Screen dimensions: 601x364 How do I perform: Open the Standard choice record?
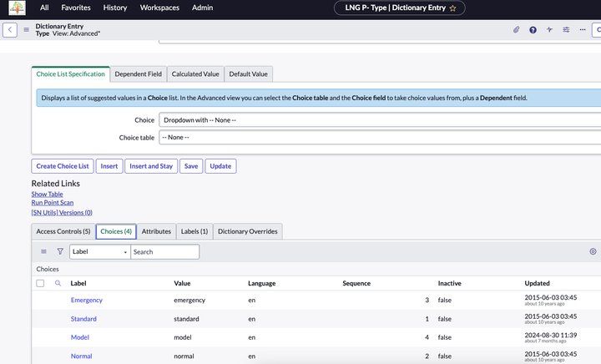coord(83,319)
